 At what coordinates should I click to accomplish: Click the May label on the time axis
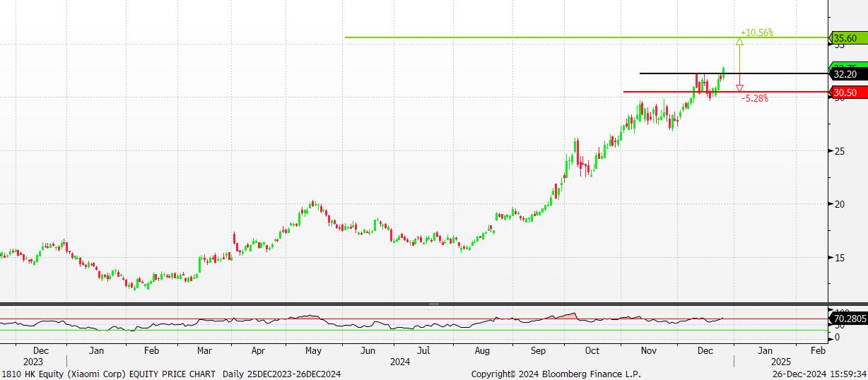click(x=314, y=350)
